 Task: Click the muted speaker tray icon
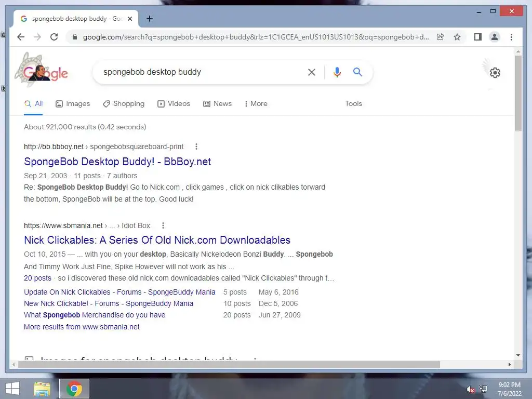click(x=471, y=389)
